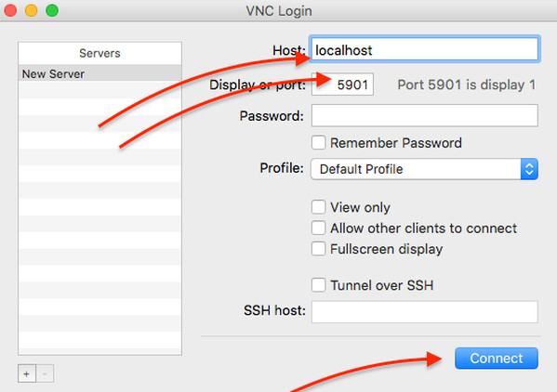
Task: Click the Servers column header
Action: (99, 53)
